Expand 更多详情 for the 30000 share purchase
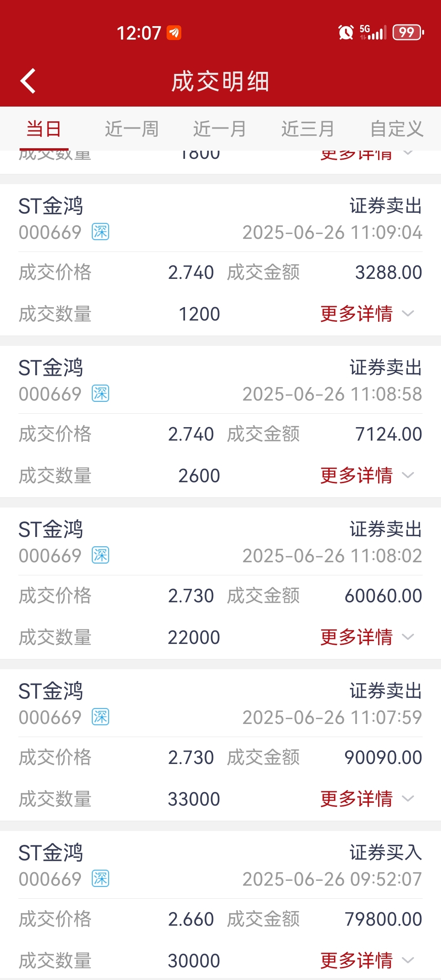The image size is (441, 980). [367, 960]
